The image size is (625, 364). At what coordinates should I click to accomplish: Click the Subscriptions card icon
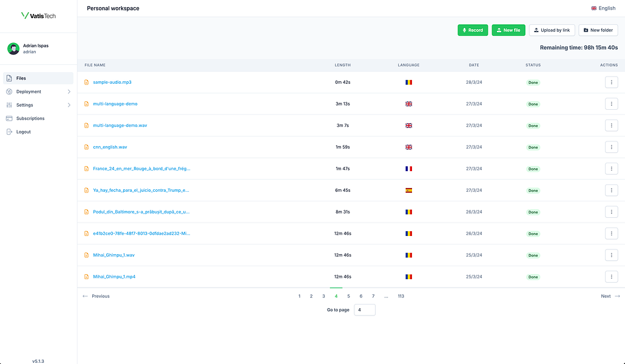pyautogui.click(x=9, y=118)
